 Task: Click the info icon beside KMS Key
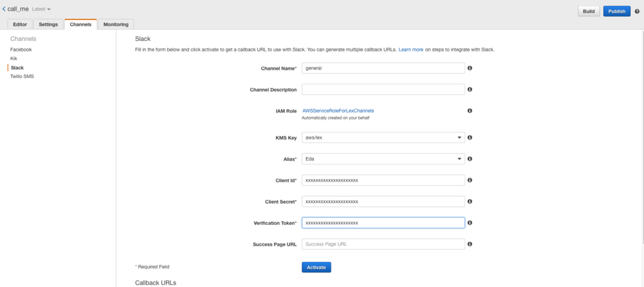click(469, 138)
